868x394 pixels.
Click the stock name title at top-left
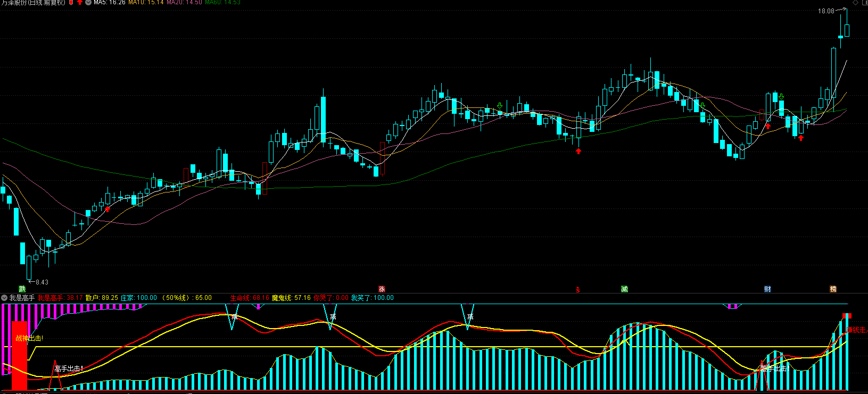tap(33, 3)
